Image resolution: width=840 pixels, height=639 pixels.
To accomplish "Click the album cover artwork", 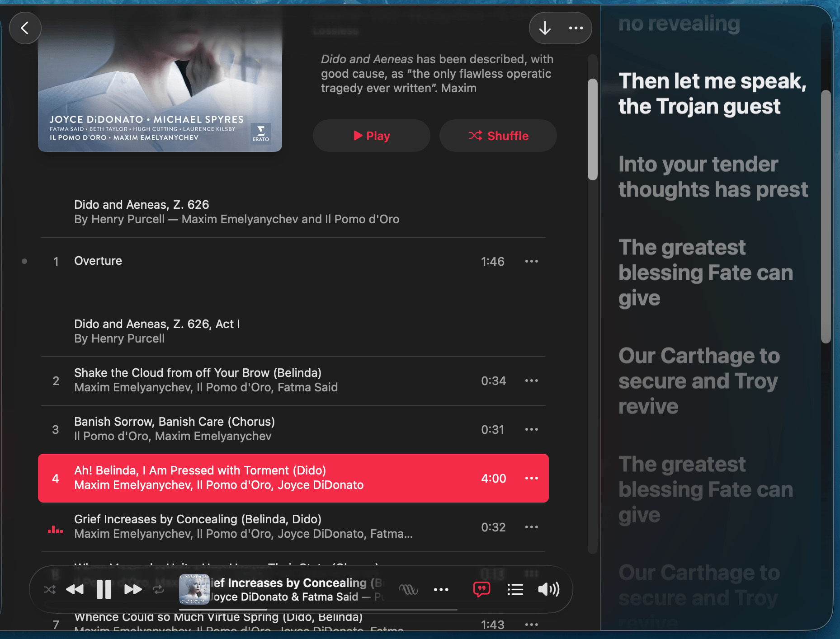I will click(x=160, y=79).
